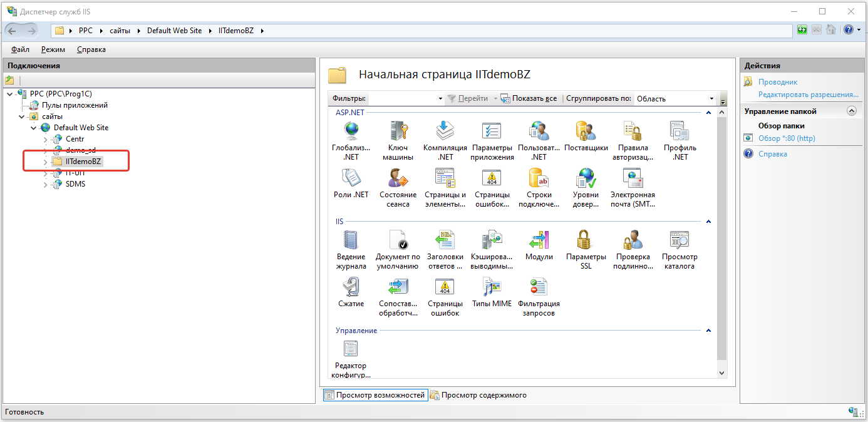Open Редактор конфигураций icon
The width and height of the screenshot is (868, 422).
(351, 349)
